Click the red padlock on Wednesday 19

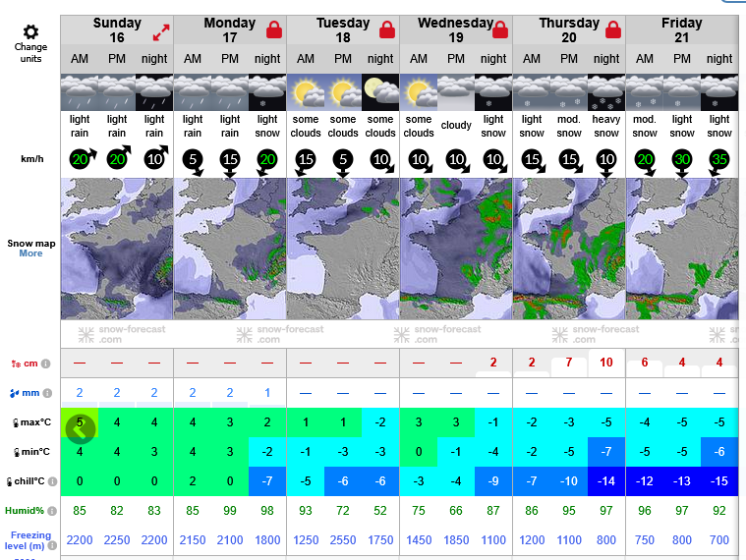point(500,29)
